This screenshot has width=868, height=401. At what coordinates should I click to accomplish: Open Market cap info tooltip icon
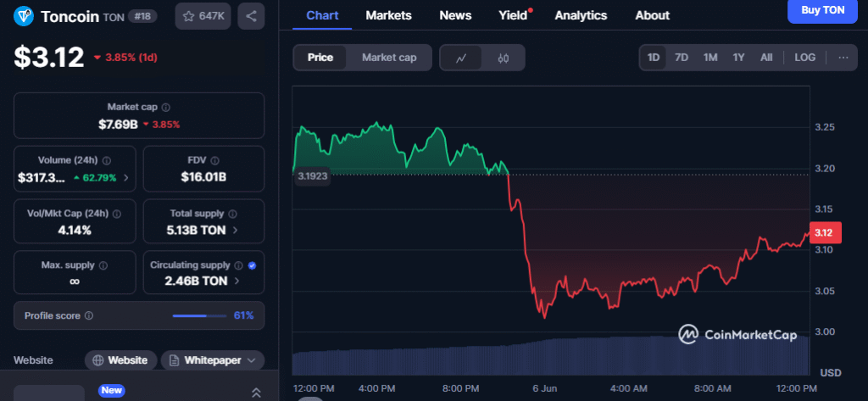[166, 107]
